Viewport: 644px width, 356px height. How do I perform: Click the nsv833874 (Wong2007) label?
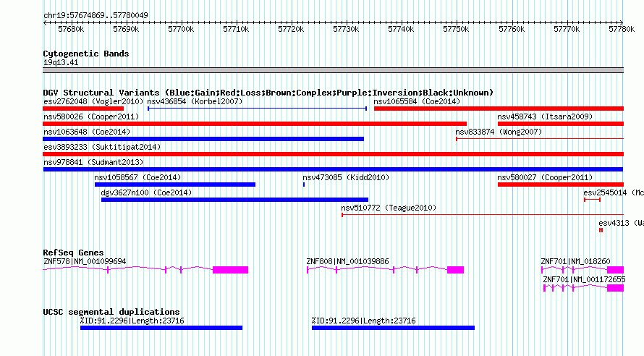(x=499, y=132)
